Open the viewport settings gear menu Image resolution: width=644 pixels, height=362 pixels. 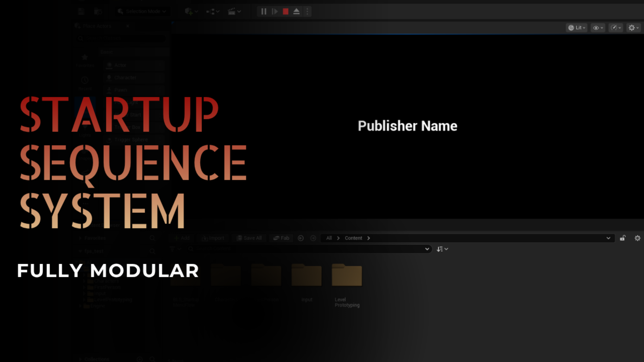coord(633,28)
